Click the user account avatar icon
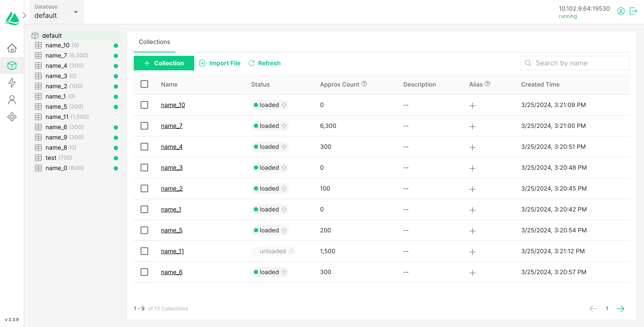This screenshot has height=327, width=644. click(x=621, y=11)
